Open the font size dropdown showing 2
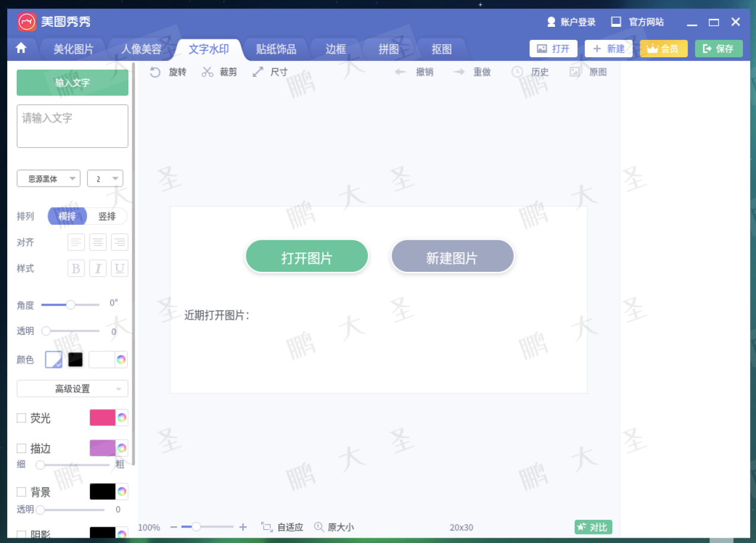The width and height of the screenshot is (756, 543). [105, 179]
